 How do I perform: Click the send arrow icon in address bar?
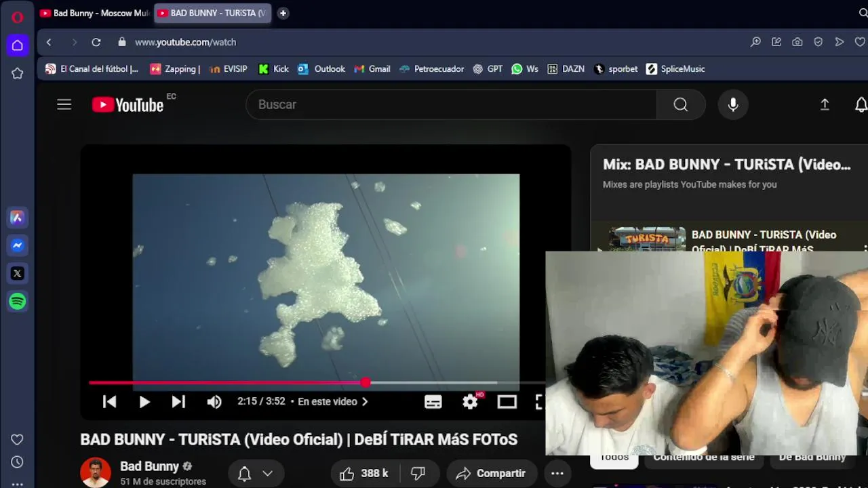pos(840,42)
